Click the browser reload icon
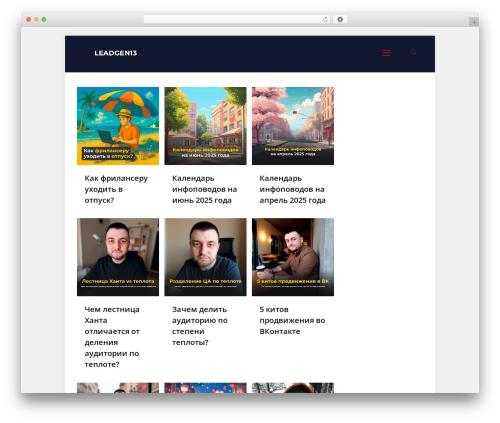The height and width of the screenshot is (423, 500). pyautogui.click(x=325, y=19)
